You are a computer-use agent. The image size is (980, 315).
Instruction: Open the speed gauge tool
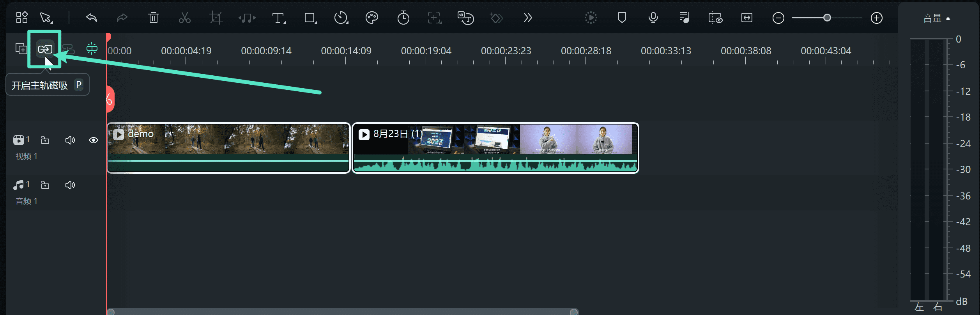click(x=341, y=18)
